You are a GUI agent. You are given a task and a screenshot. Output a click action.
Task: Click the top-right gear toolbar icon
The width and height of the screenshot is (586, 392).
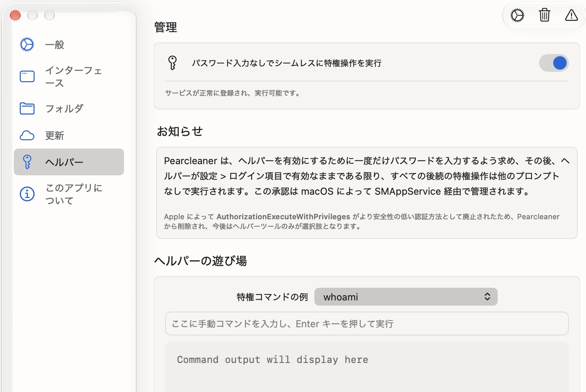coord(517,16)
